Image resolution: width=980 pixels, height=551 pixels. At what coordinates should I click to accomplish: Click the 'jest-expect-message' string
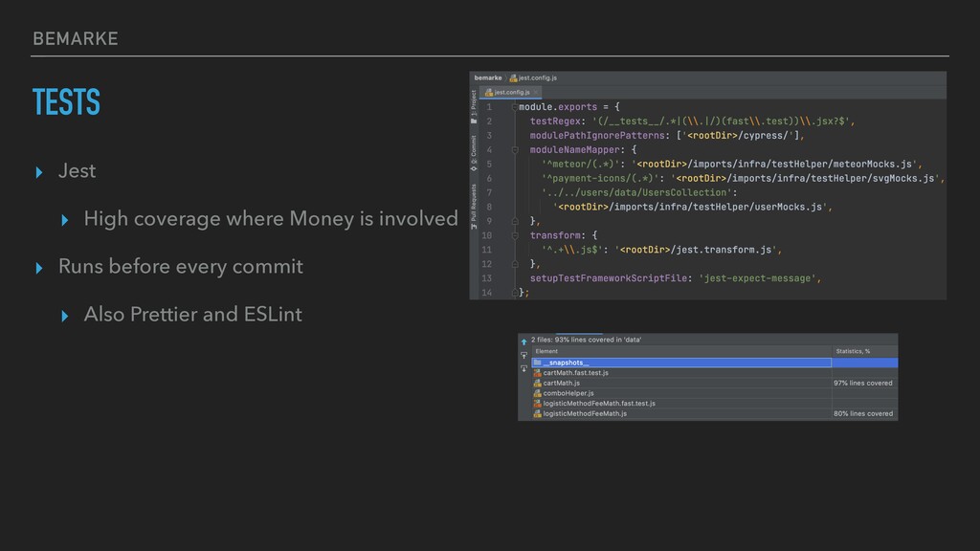(758, 278)
